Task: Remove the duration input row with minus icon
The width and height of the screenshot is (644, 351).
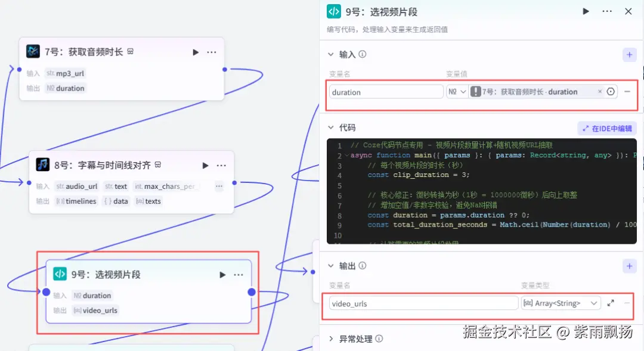Action: pos(627,92)
